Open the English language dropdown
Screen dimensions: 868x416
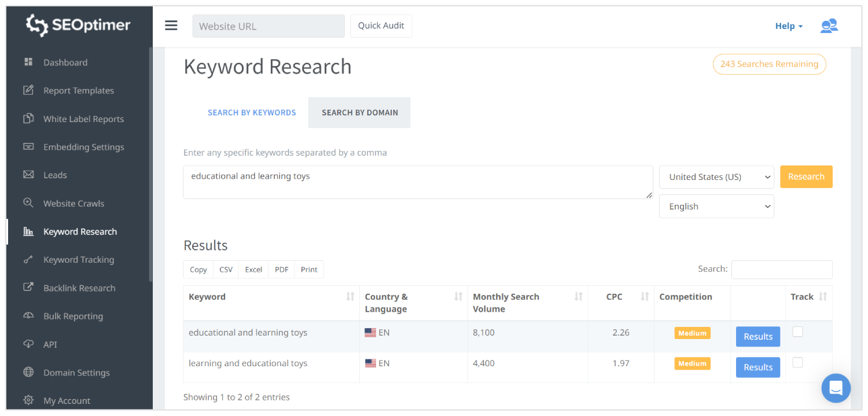click(x=716, y=206)
